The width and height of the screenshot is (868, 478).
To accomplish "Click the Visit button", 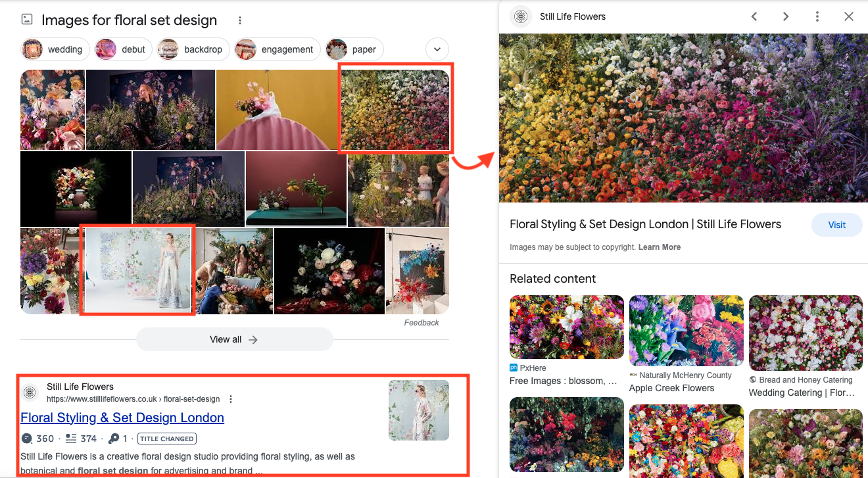I will (x=836, y=224).
